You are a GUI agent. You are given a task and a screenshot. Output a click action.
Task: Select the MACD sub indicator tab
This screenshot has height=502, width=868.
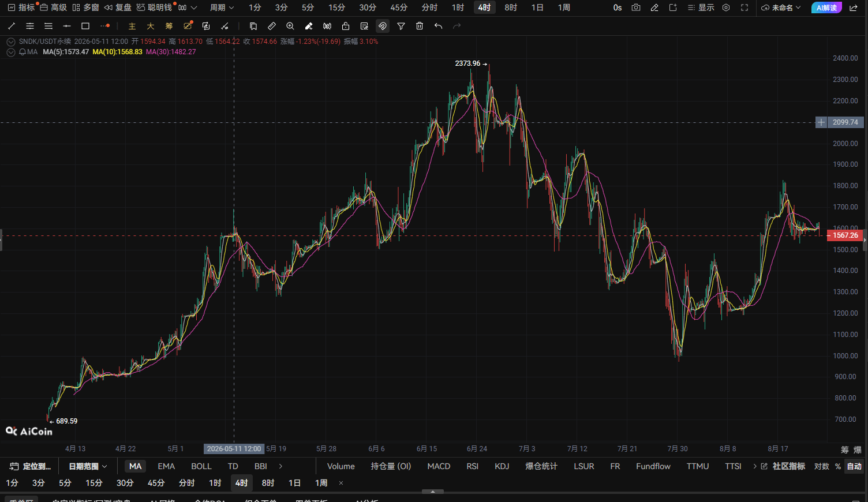tap(439, 466)
